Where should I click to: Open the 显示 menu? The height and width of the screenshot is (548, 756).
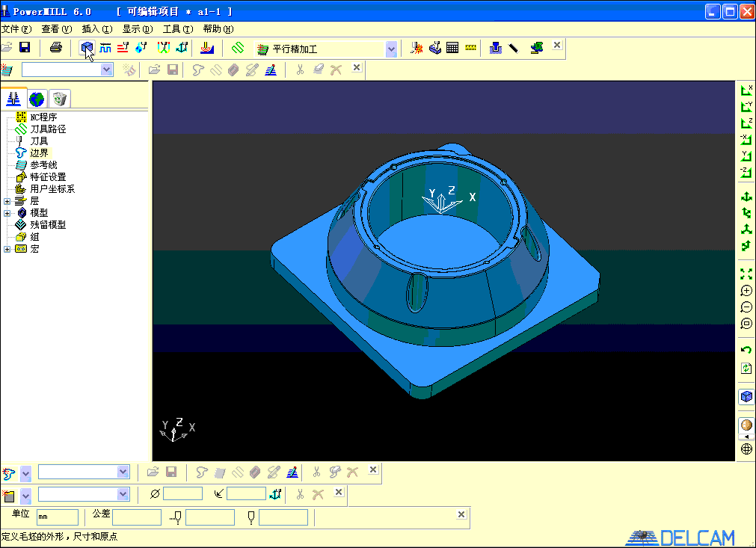tap(137, 29)
